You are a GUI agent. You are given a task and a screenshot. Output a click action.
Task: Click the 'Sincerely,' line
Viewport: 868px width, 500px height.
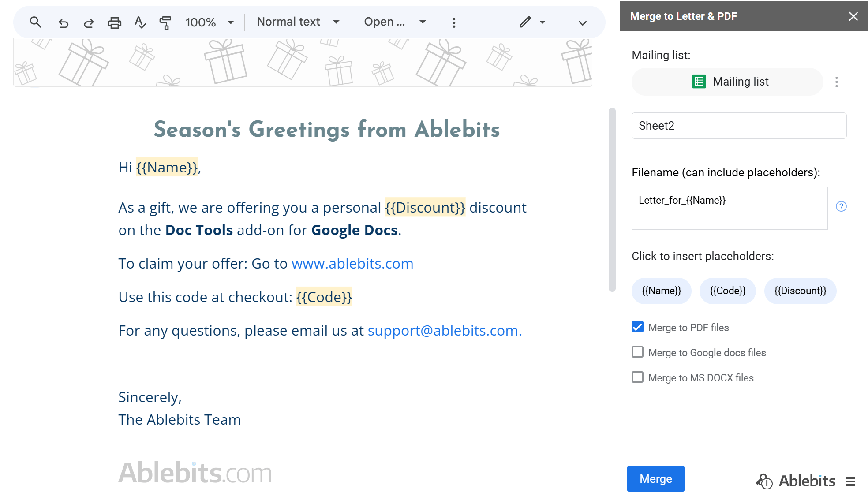(150, 397)
